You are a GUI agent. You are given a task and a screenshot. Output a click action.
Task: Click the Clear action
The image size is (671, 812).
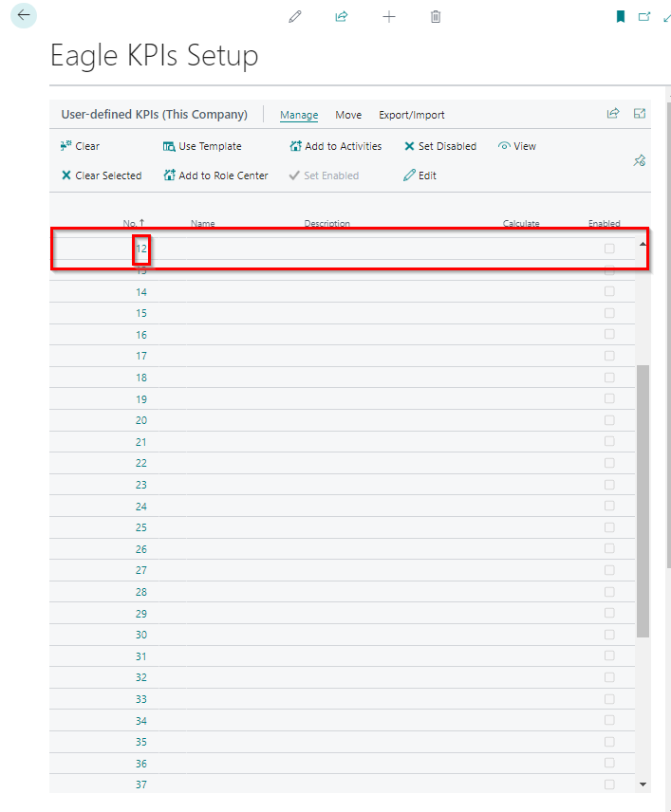click(x=80, y=146)
